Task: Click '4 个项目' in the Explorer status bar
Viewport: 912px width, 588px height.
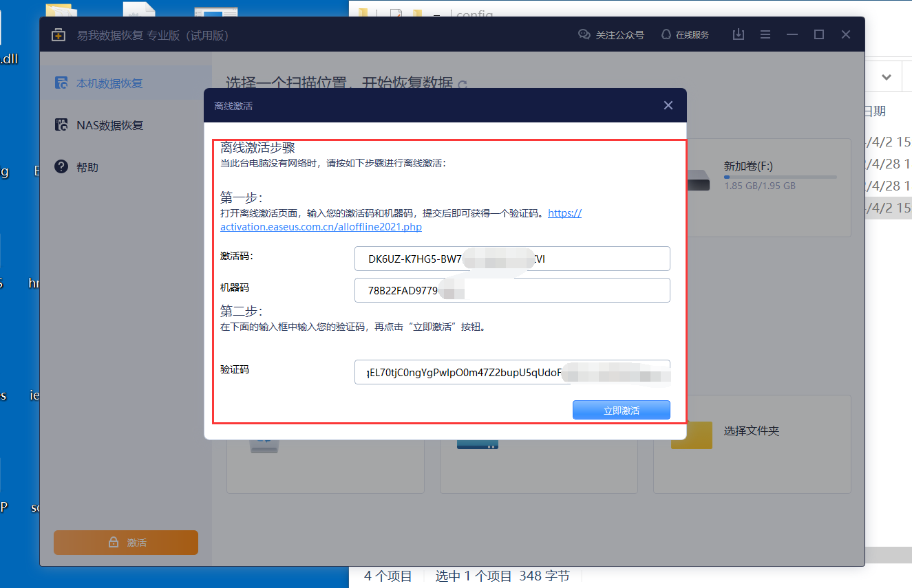Action: (388, 576)
